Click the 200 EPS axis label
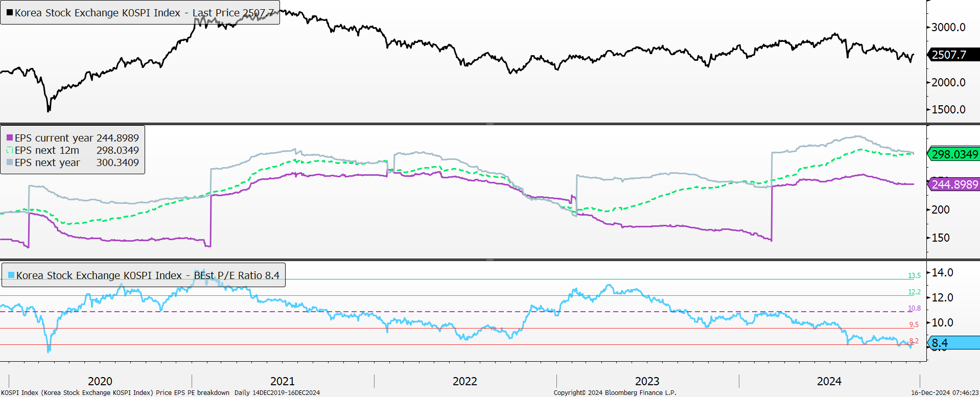 click(941, 209)
